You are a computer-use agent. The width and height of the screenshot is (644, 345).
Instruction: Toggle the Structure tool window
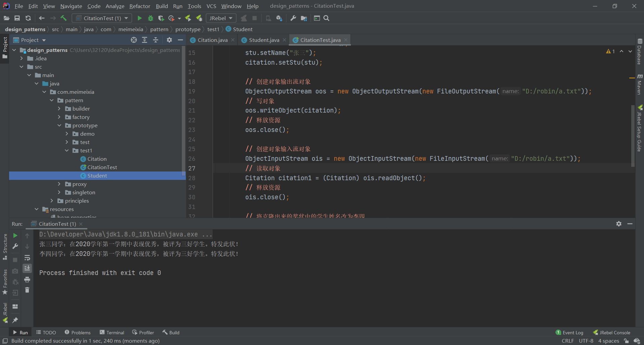[5, 247]
